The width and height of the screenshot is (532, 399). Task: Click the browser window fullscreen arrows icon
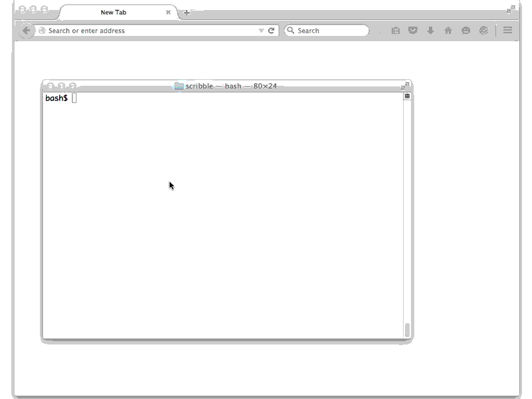511,9
